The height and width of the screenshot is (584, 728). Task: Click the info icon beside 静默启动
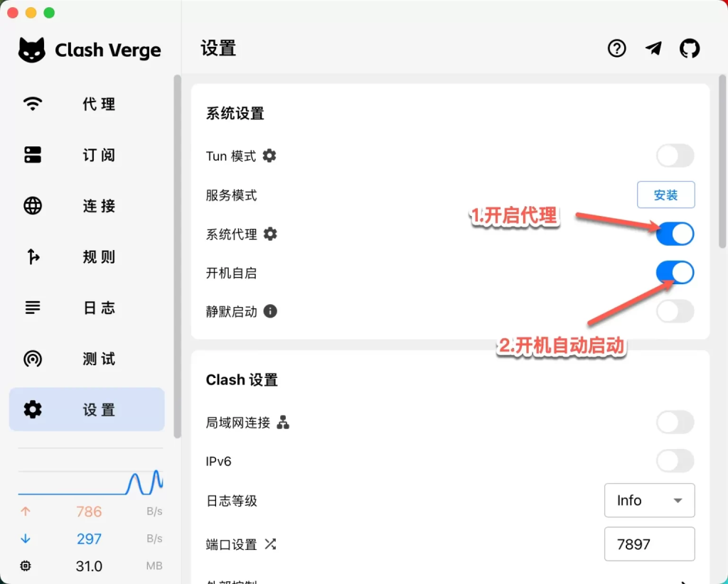(270, 311)
